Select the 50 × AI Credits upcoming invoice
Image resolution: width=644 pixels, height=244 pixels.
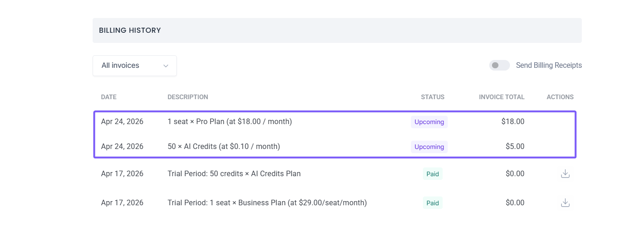[223, 147]
